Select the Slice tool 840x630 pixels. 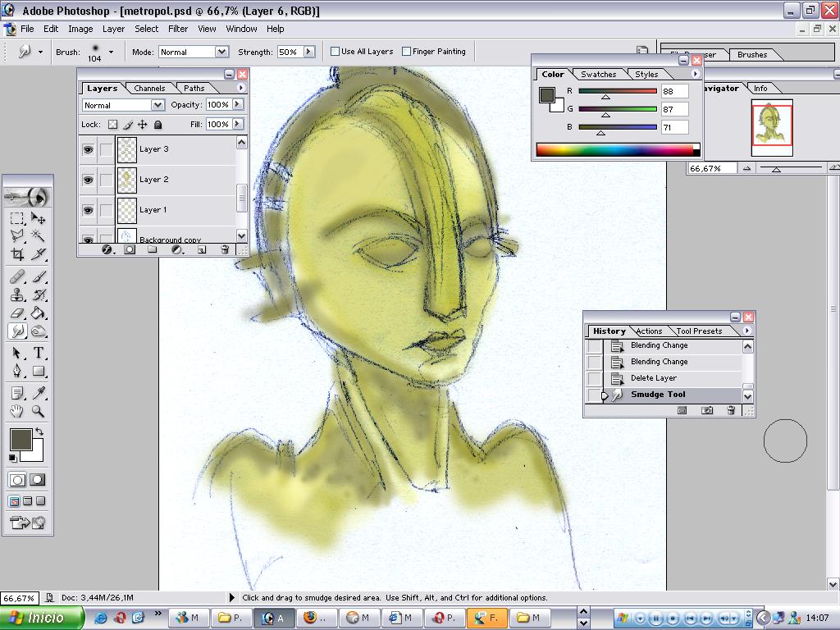38,254
